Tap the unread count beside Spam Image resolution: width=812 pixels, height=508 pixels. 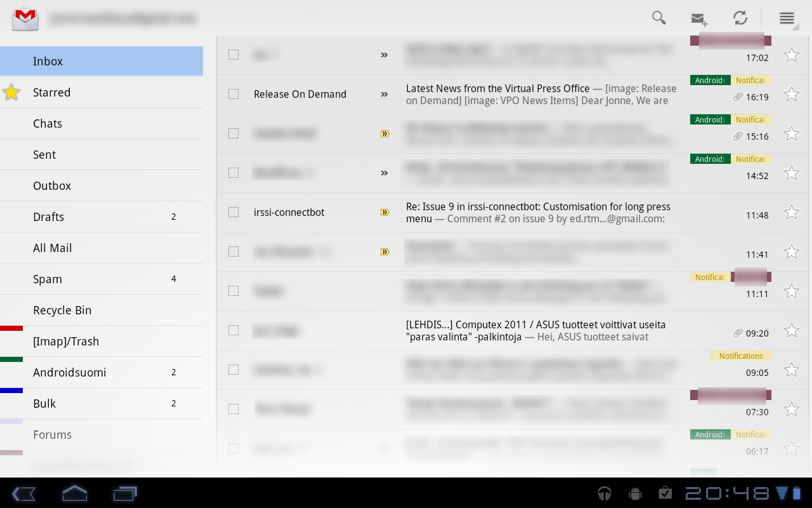pyautogui.click(x=174, y=279)
